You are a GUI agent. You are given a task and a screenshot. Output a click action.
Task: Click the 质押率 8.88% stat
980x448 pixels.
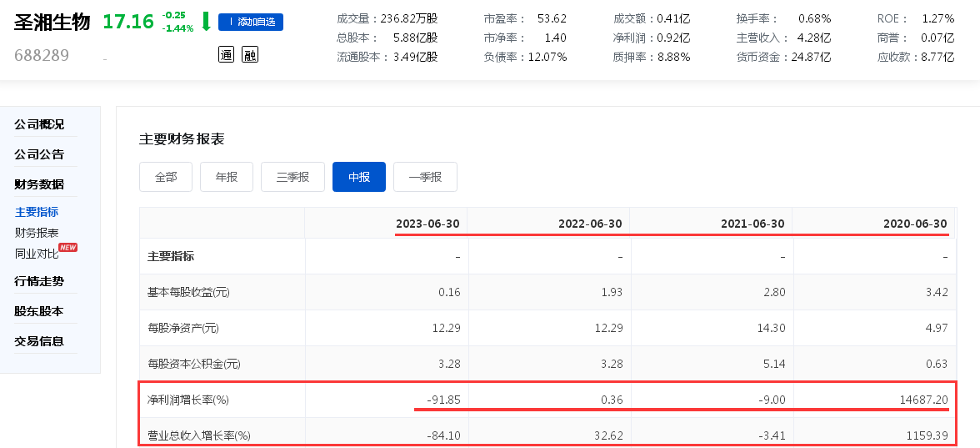(x=652, y=58)
